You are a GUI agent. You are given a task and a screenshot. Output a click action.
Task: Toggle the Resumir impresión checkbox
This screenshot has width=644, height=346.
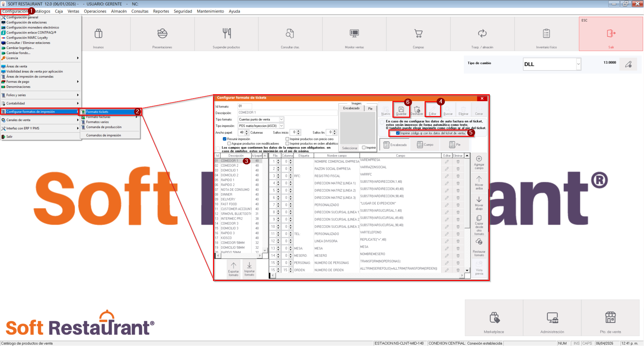(x=225, y=139)
